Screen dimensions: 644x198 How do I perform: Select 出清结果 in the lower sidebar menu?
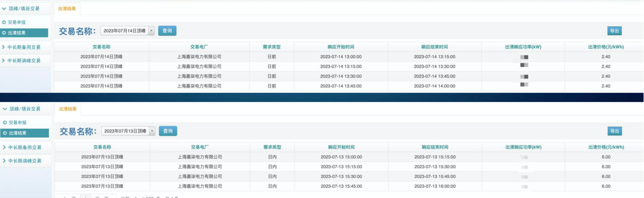click(25, 133)
